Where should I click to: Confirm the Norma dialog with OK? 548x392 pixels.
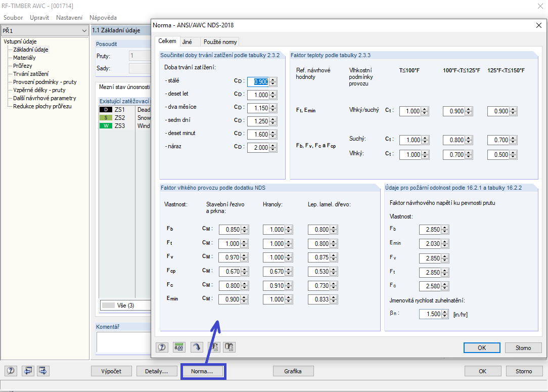click(482, 348)
